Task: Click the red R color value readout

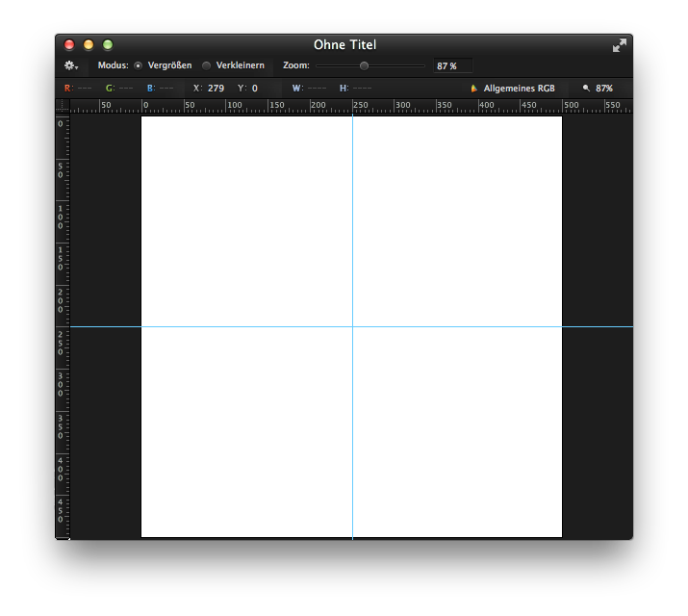Action: 79,89
